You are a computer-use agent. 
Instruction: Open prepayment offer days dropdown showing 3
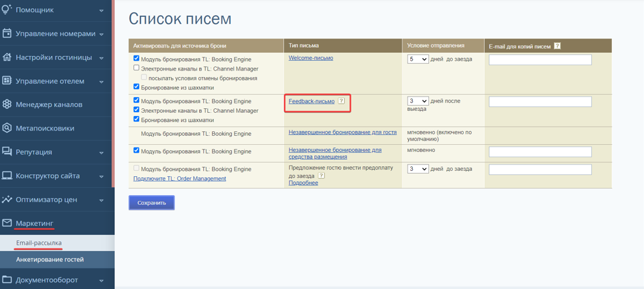(x=418, y=169)
